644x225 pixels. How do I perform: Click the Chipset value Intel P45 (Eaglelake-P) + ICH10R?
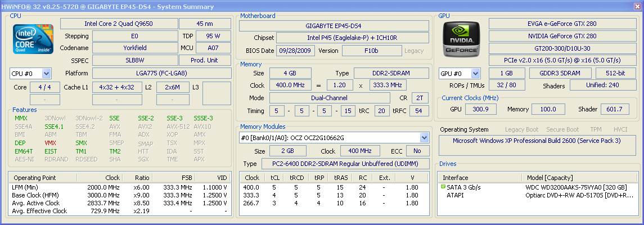(353, 38)
